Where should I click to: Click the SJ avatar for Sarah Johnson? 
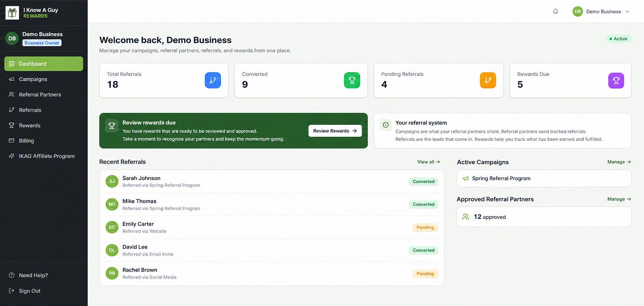[x=112, y=182]
